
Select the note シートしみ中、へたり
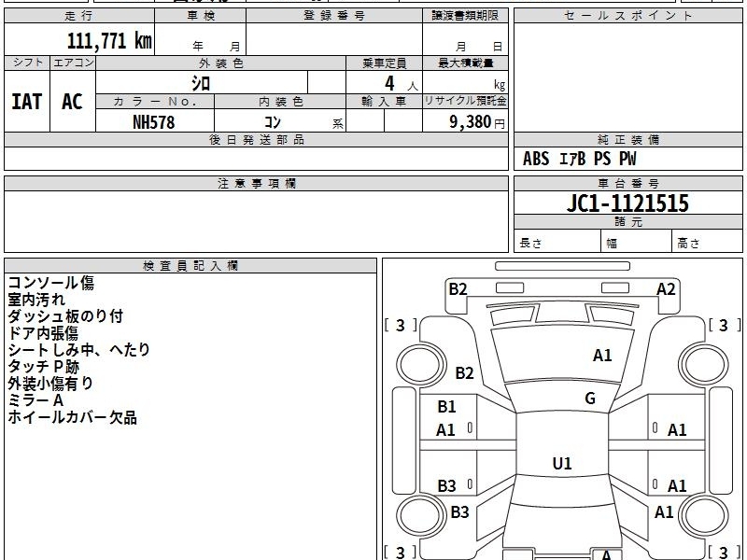[78, 349]
